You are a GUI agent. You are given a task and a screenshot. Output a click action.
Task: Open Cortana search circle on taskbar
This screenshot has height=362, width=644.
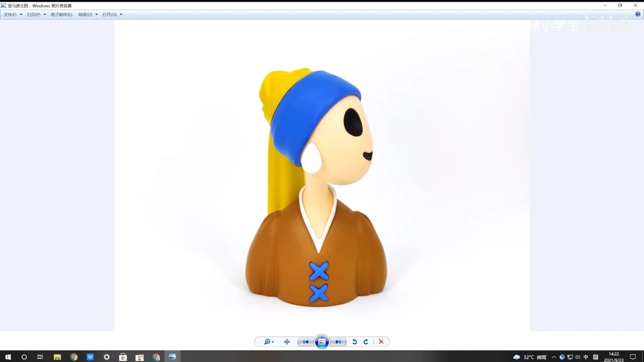click(x=24, y=357)
